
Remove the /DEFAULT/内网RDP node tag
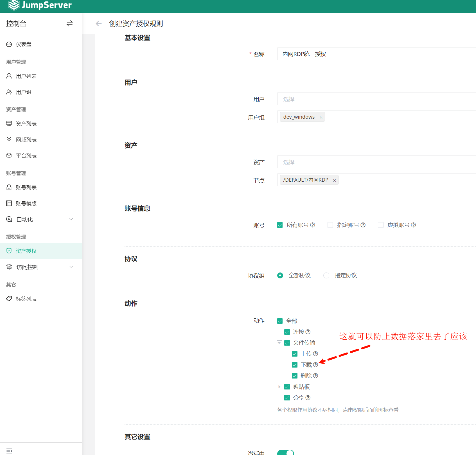click(x=335, y=181)
